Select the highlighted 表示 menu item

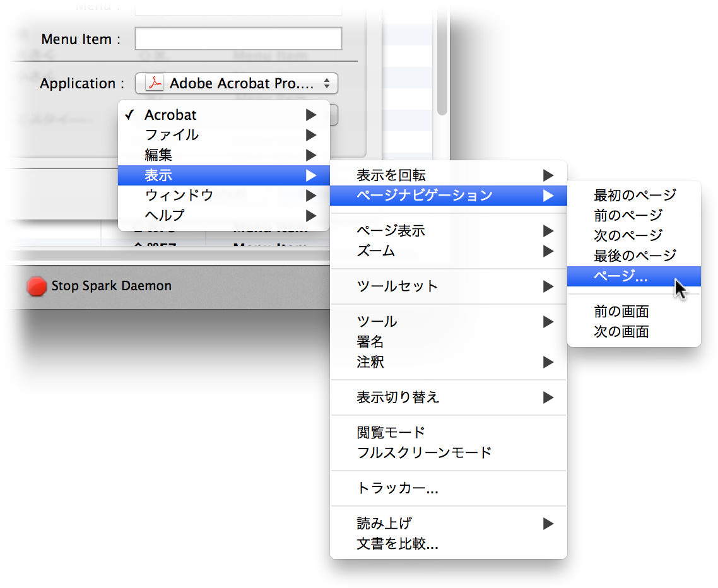[223, 175]
